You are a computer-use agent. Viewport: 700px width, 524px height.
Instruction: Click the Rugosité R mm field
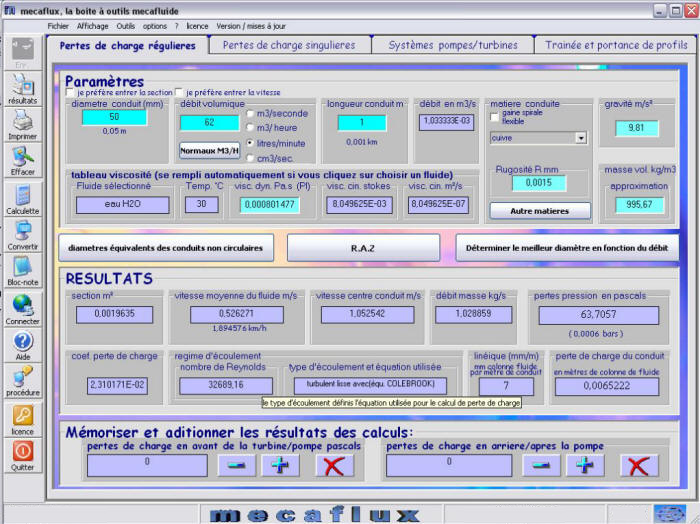point(539,183)
